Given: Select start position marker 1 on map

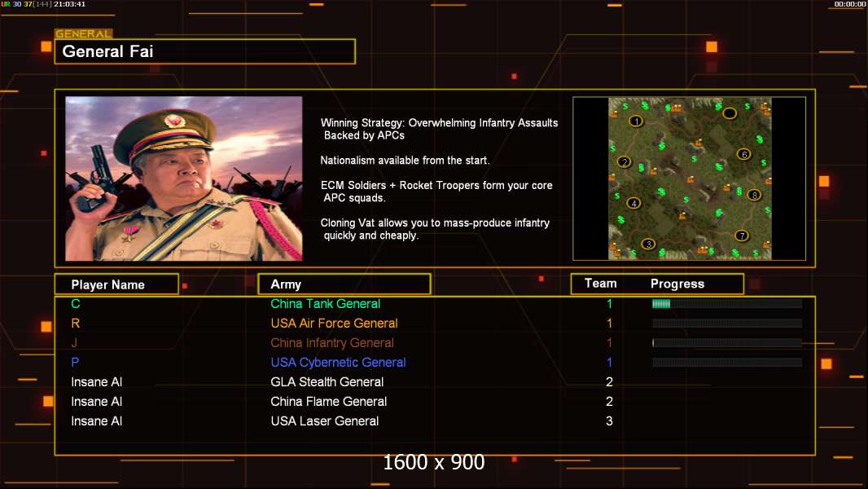Looking at the screenshot, I should [x=636, y=121].
